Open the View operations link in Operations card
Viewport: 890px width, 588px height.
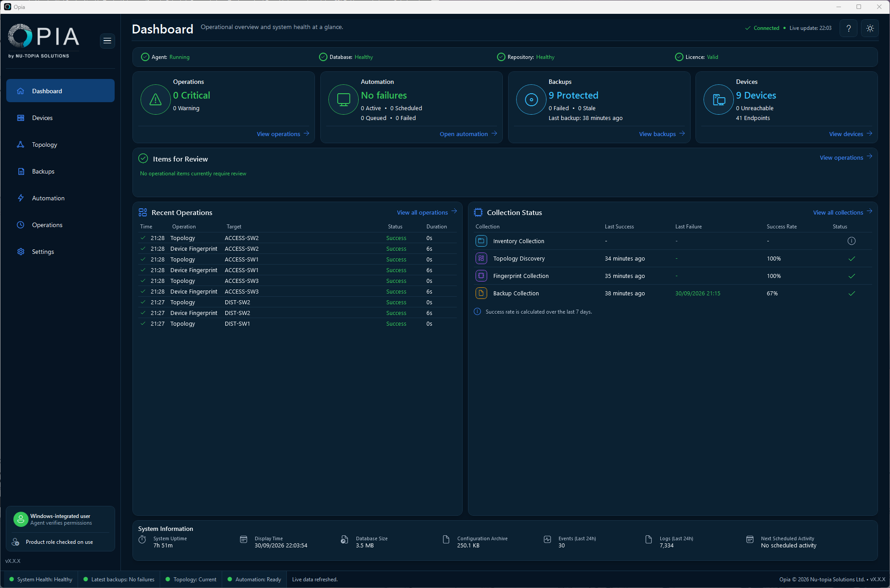[283, 134]
